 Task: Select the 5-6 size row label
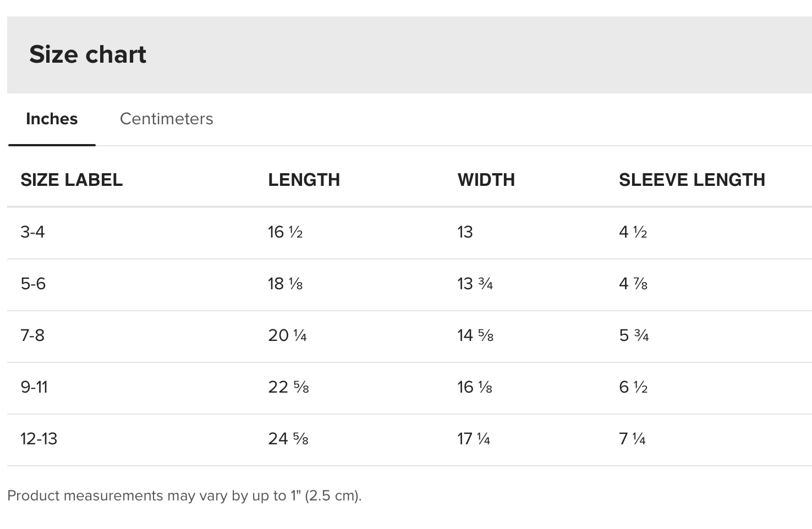pos(33,284)
